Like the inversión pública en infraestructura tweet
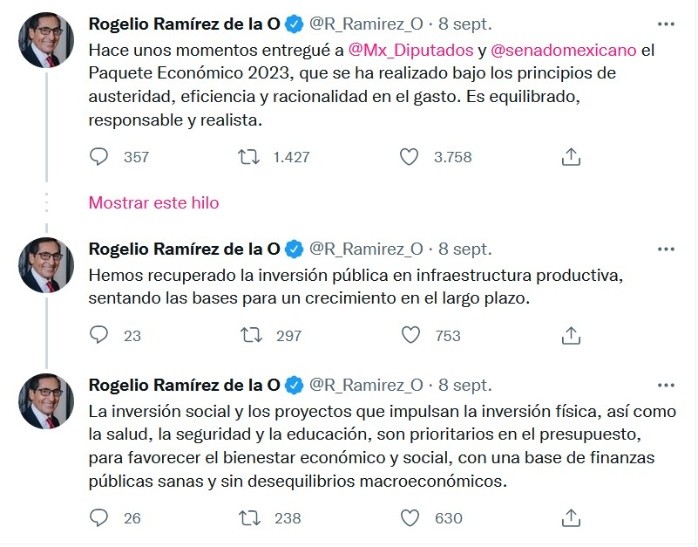 [410, 335]
